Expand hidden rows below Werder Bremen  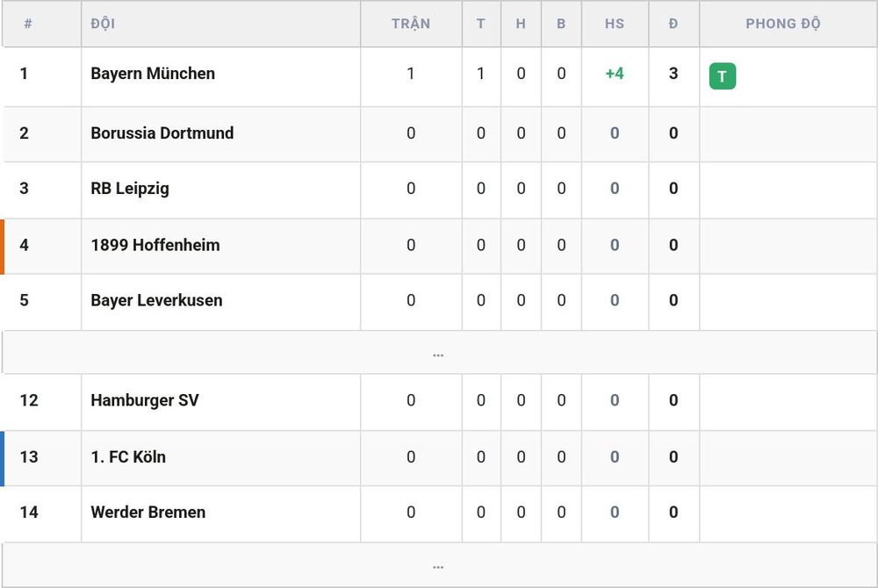[x=439, y=565]
